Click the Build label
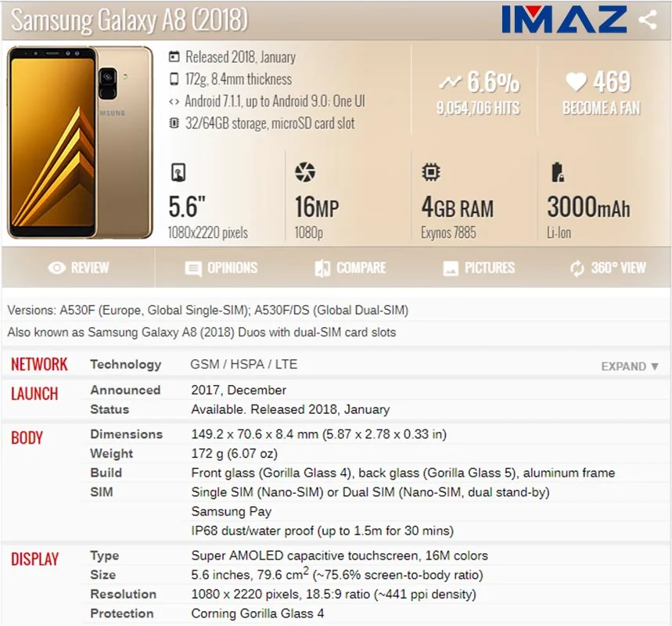 pyautogui.click(x=106, y=473)
